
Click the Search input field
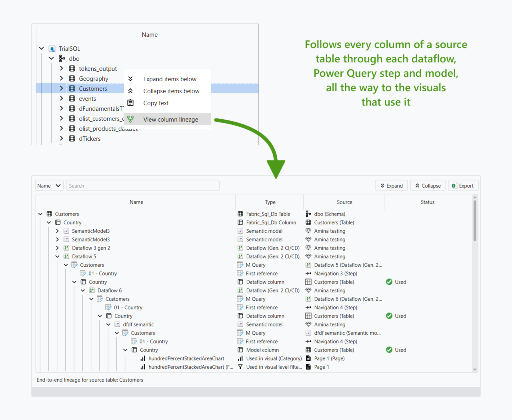pyautogui.click(x=143, y=186)
